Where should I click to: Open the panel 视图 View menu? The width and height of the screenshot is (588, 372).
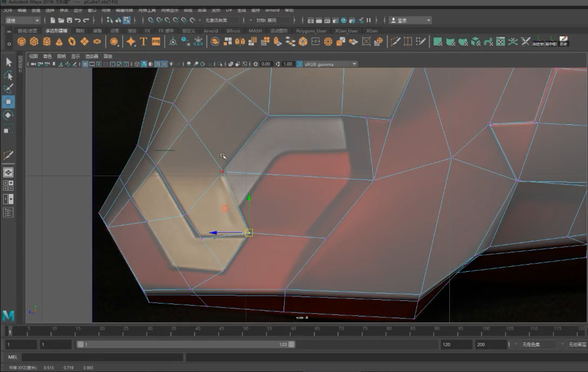[x=33, y=56]
